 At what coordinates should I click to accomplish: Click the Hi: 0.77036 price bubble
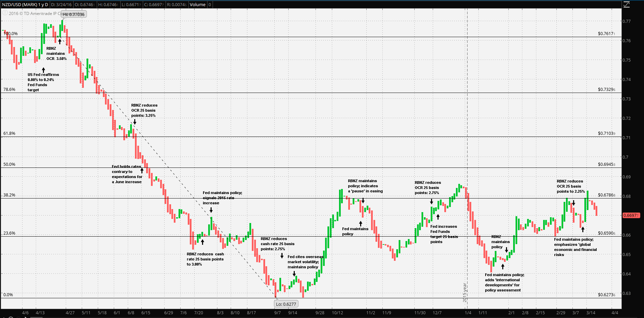click(x=74, y=14)
